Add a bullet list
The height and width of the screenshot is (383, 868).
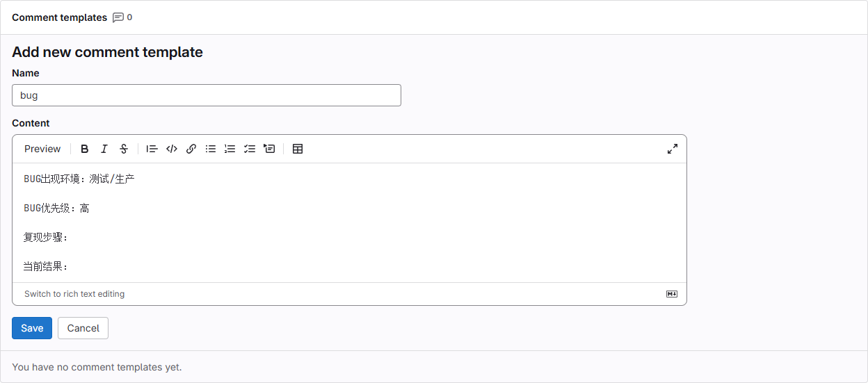211,149
